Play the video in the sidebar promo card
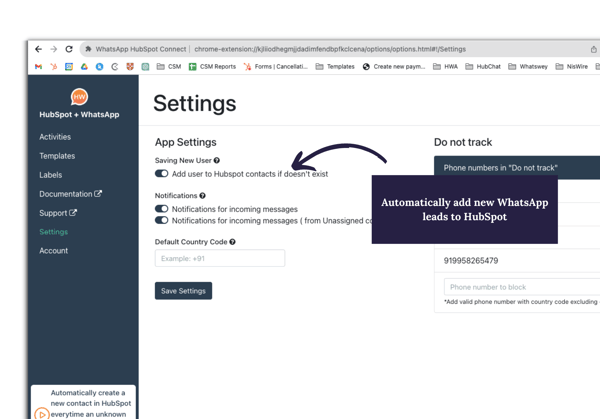600x419 pixels. [x=42, y=414]
